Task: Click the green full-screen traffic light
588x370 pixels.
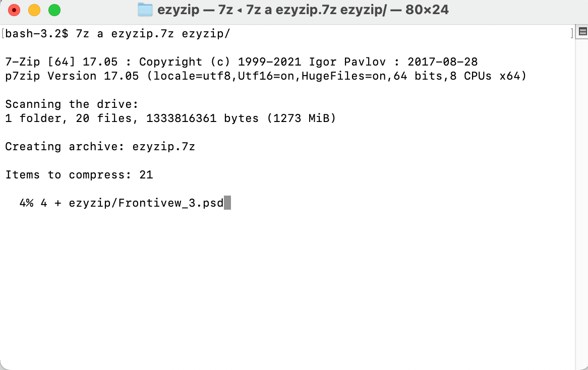Action: pos(54,9)
